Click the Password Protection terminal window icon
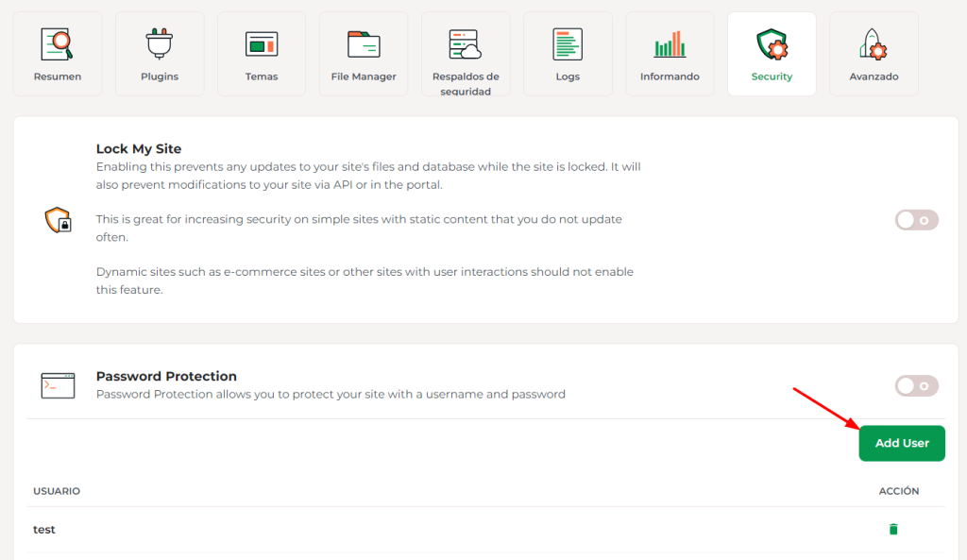The image size is (967, 560). [x=58, y=385]
